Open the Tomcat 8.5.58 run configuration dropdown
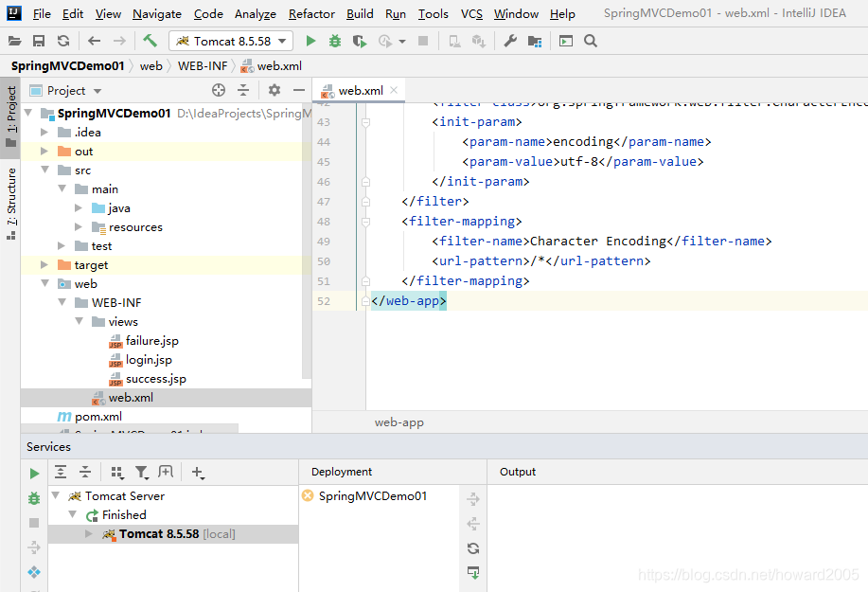 230,41
